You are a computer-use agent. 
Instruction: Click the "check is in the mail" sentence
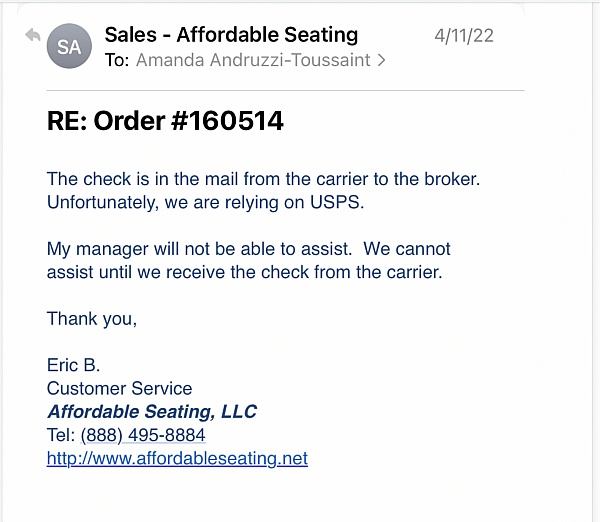tap(263, 179)
